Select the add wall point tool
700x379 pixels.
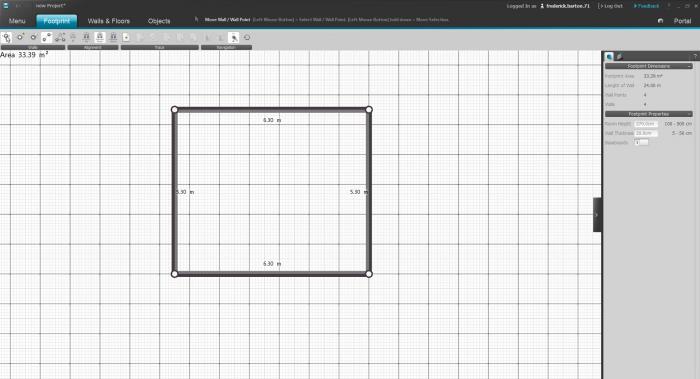[20, 37]
